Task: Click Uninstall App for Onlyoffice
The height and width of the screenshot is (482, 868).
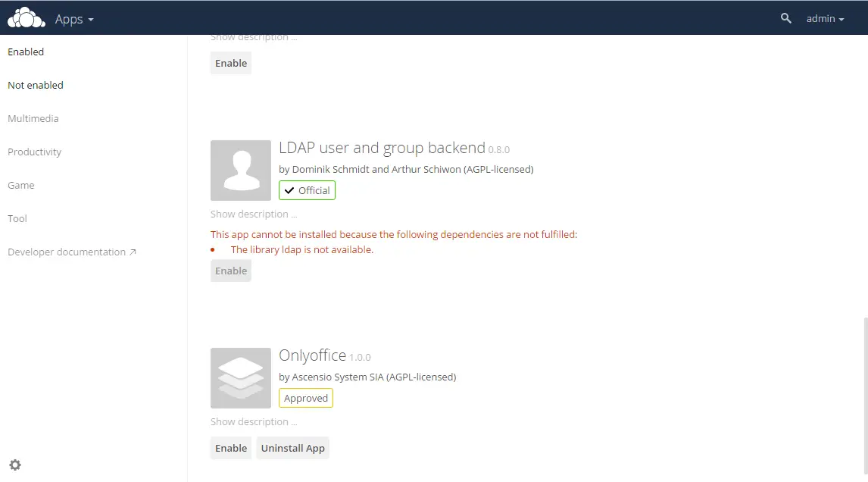Action: [x=293, y=448]
